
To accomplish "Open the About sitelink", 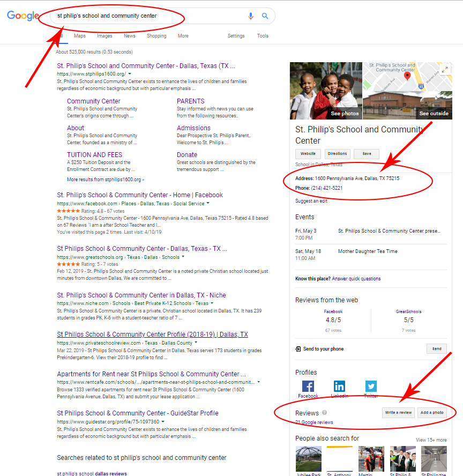I will click(x=76, y=128).
